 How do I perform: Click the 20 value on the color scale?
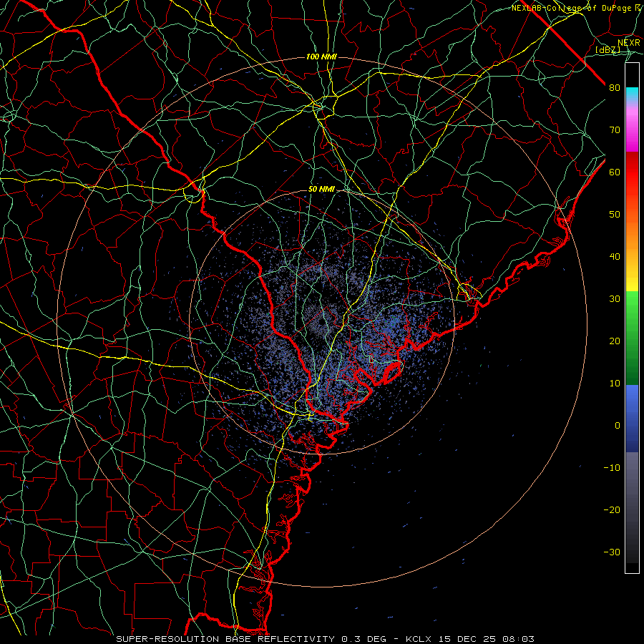(x=615, y=341)
